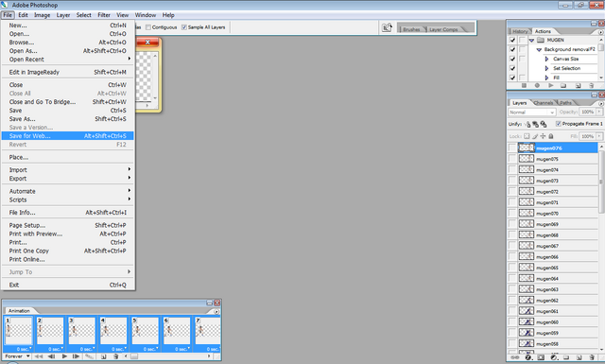Create a new action set
605x364 pixels.
563,85
